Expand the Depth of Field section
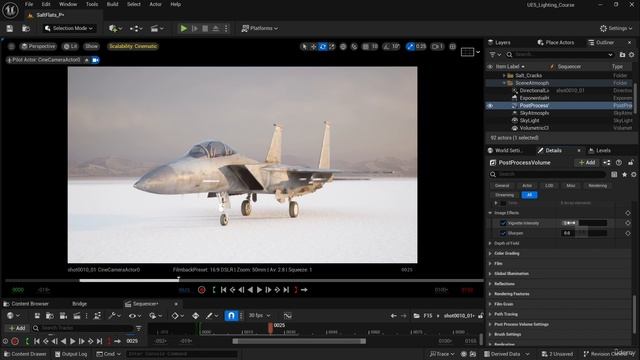Viewport: 640px width, 360px height. [x=490, y=243]
